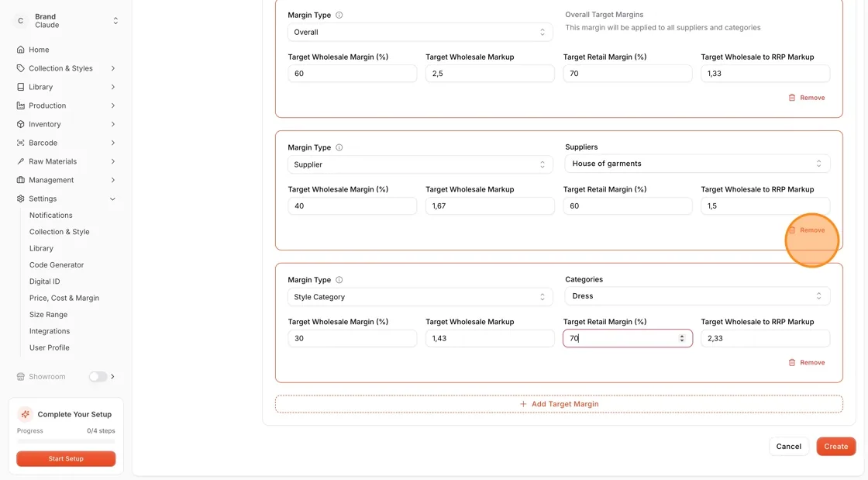This screenshot has width=868, height=480.
Task: Click Supplier Target Retail Margin field 60
Action: click(628, 206)
